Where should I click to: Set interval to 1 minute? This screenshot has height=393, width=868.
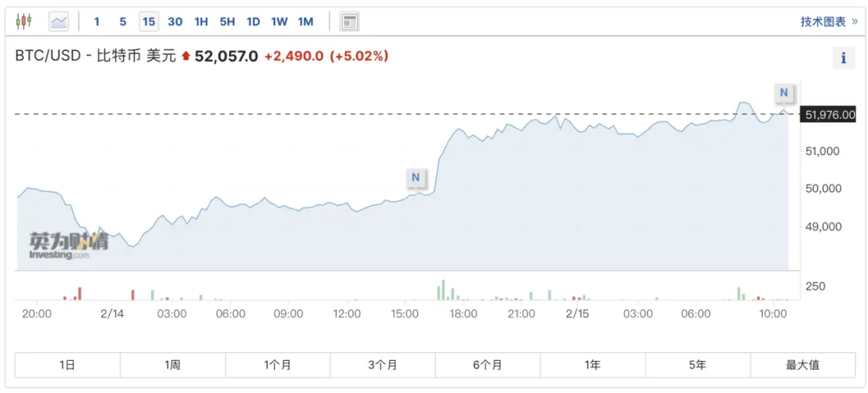(97, 22)
